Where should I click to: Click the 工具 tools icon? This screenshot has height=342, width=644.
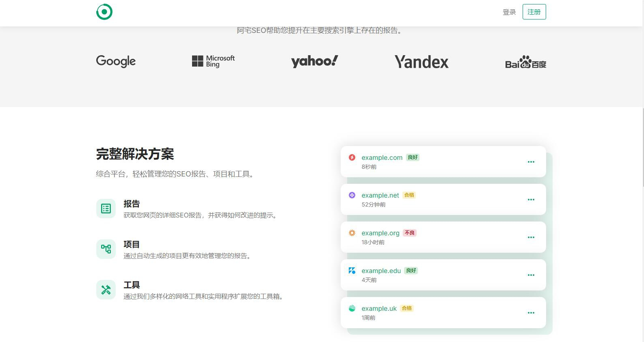point(106,290)
